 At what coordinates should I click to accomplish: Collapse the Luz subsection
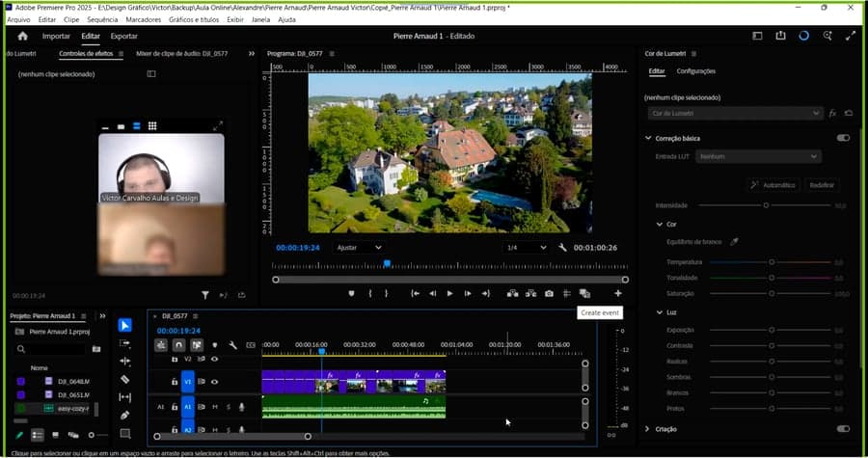tap(660, 312)
